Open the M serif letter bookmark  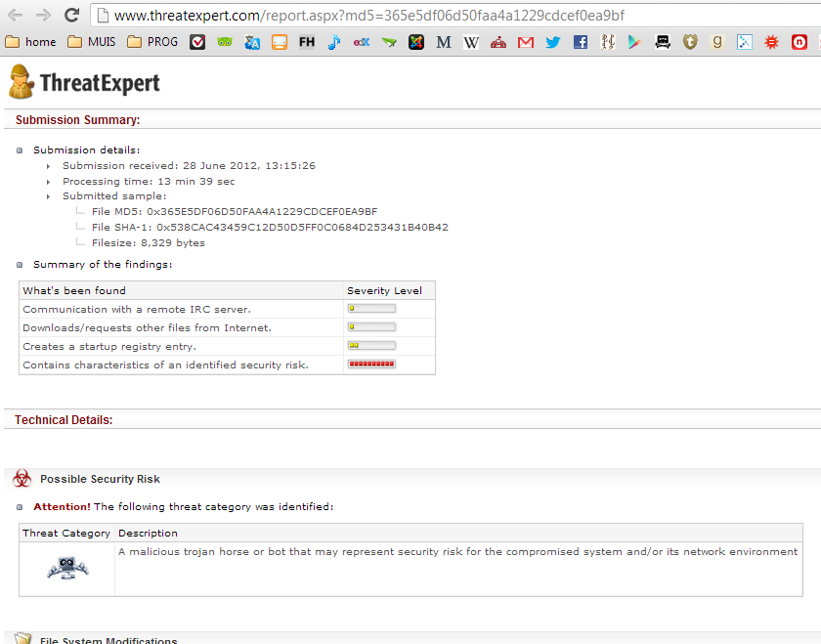444,42
